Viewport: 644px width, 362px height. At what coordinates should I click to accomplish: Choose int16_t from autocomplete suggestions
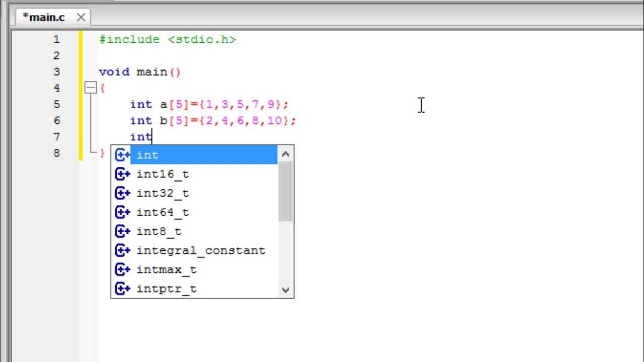163,174
